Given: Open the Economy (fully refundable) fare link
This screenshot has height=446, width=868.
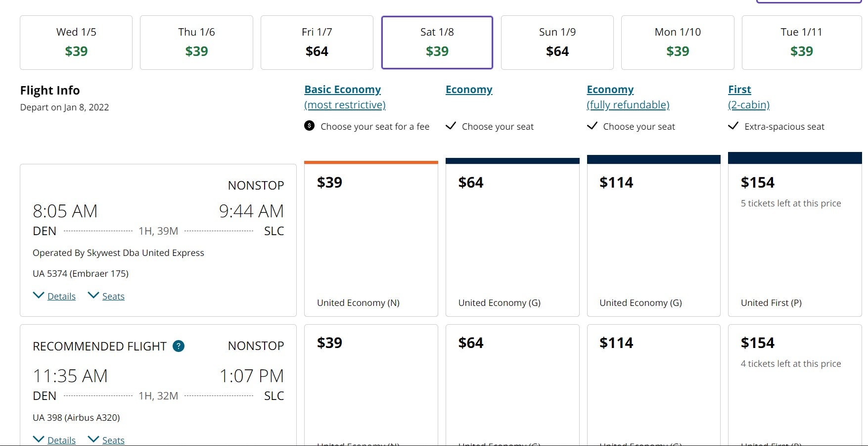Looking at the screenshot, I should click(628, 97).
